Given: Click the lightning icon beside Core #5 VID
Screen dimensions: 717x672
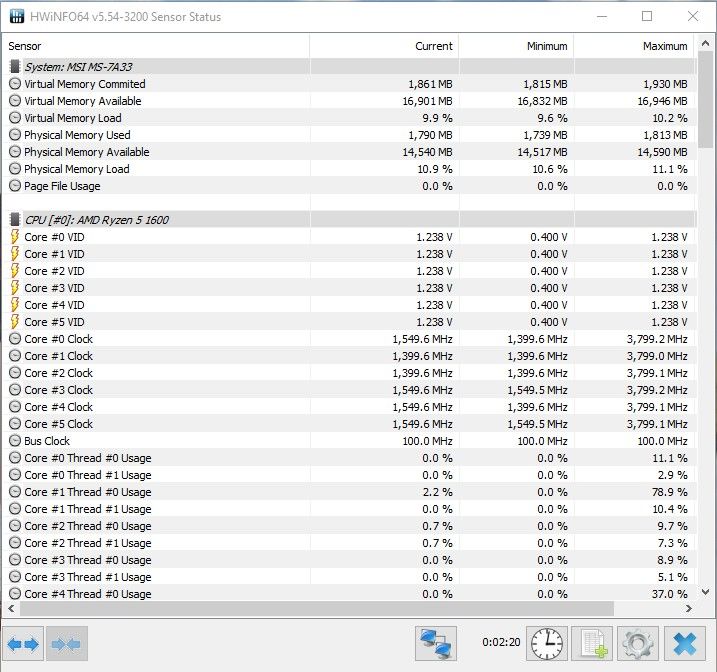Looking at the screenshot, I should click(x=15, y=322).
